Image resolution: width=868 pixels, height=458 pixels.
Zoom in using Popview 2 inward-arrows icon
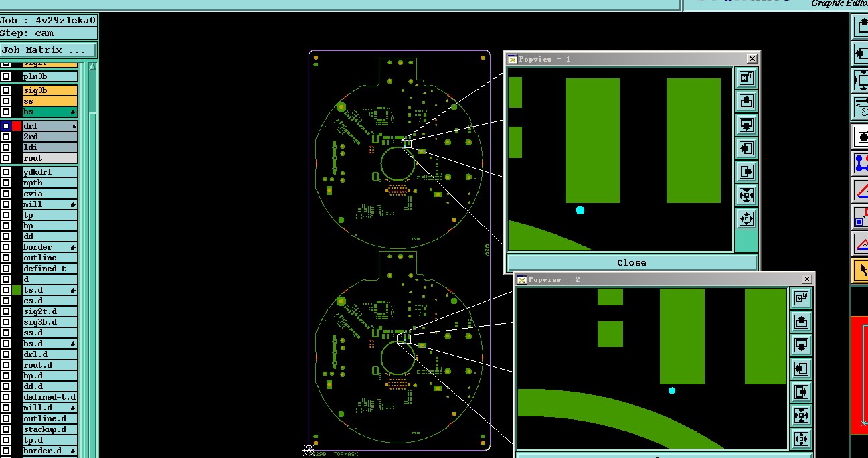(x=801, y=415)
